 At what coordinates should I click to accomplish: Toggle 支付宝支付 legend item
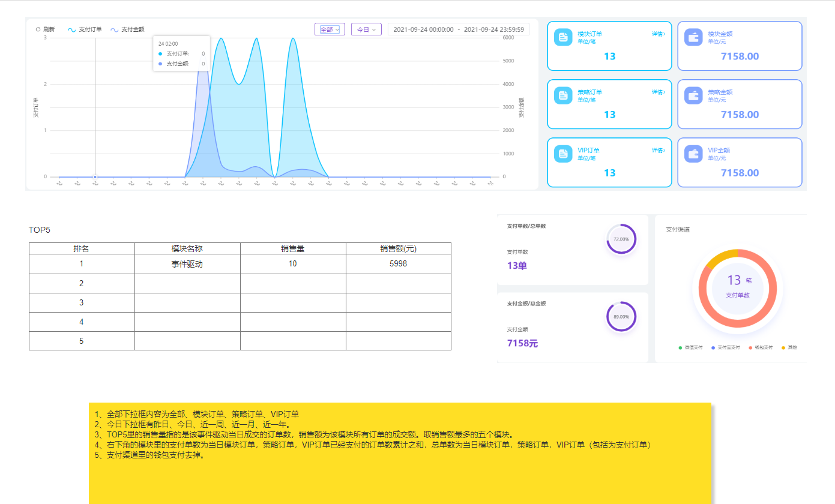pos(725,347)
